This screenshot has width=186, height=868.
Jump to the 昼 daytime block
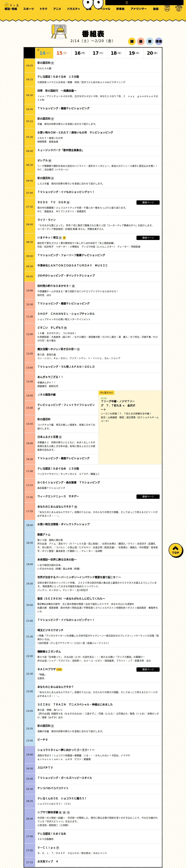[141, 41]
